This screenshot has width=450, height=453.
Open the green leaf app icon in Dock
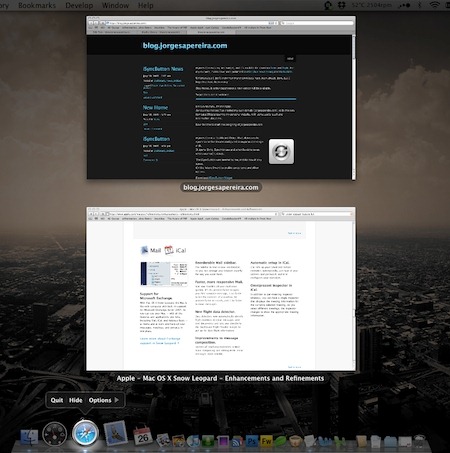click(x=280, y=441)
